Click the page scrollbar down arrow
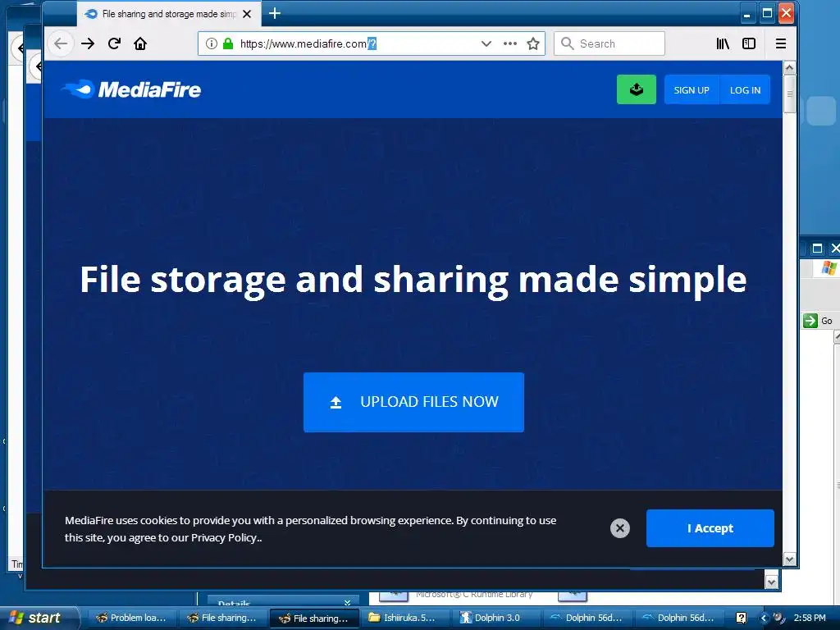 point(789,559)
